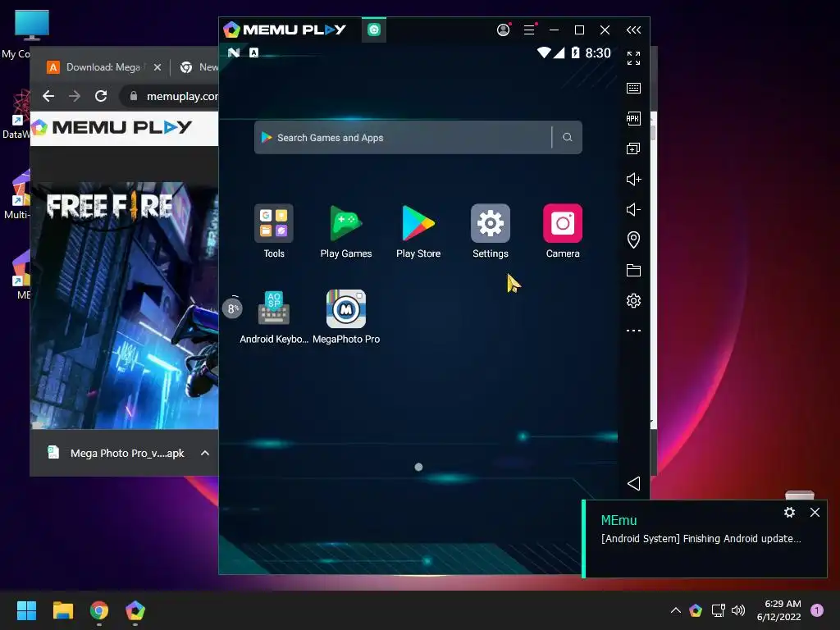Click the volume down sidebar icon

[x=633, y=209]
